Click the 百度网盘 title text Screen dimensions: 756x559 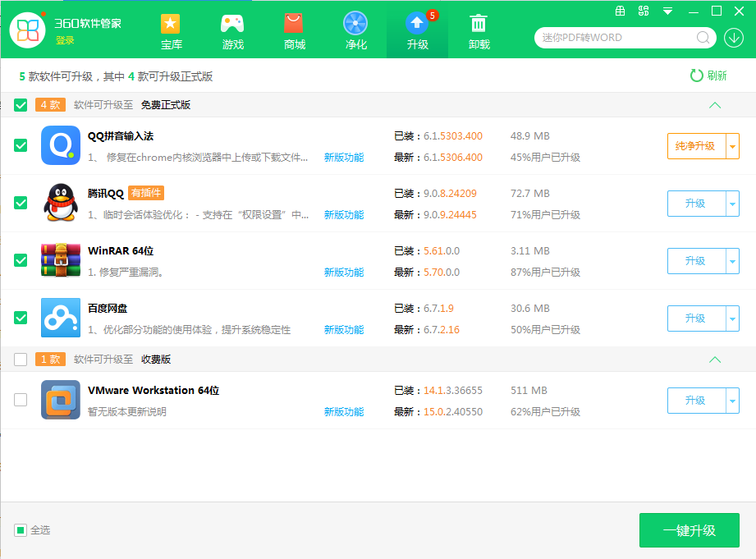pyautogui.click(x=108, y=308)
